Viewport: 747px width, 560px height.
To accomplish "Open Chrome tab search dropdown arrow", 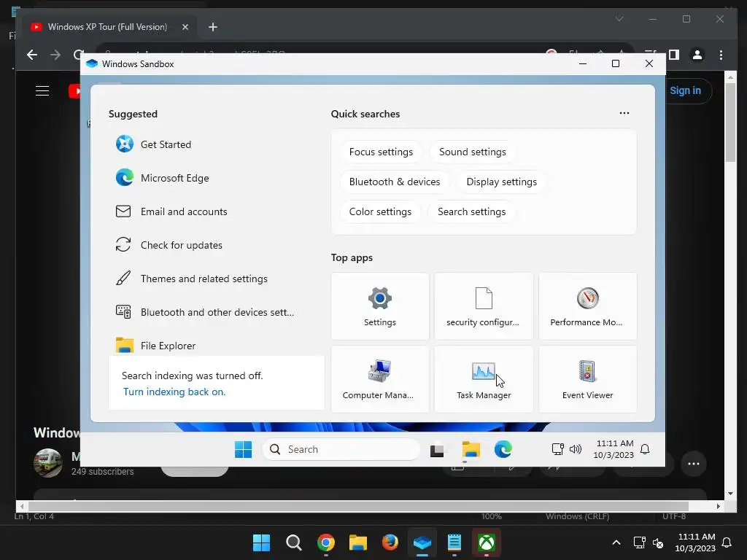I will pyautogui.click(x=619, y=19).
